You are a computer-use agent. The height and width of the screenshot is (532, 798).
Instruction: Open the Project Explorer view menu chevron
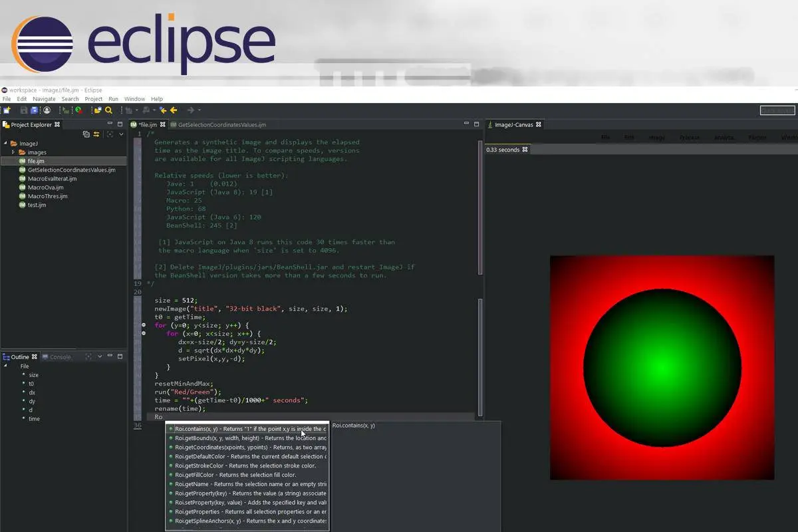click(x=121, y=134)
